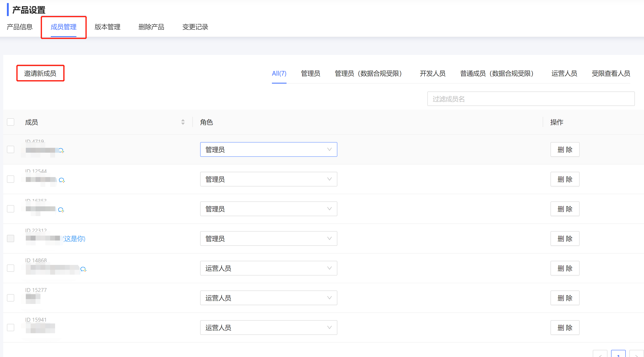The width and height of the screenshot is (644, 357).
Task: Toggle the select-all checkbox in header
Action: pyautogui.click(x=11, y=122)
